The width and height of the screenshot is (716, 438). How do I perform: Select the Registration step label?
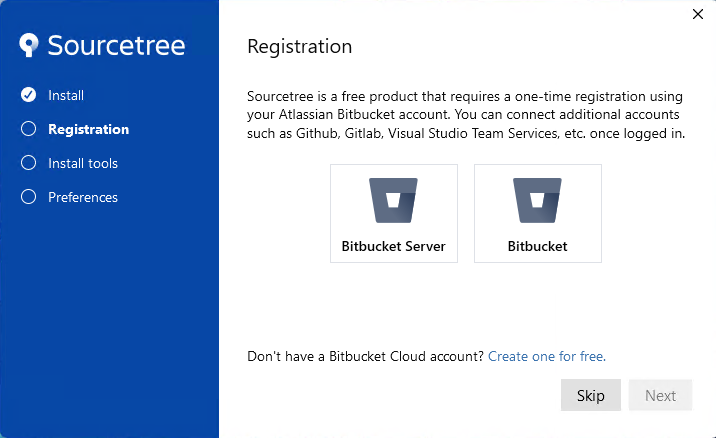89,129
